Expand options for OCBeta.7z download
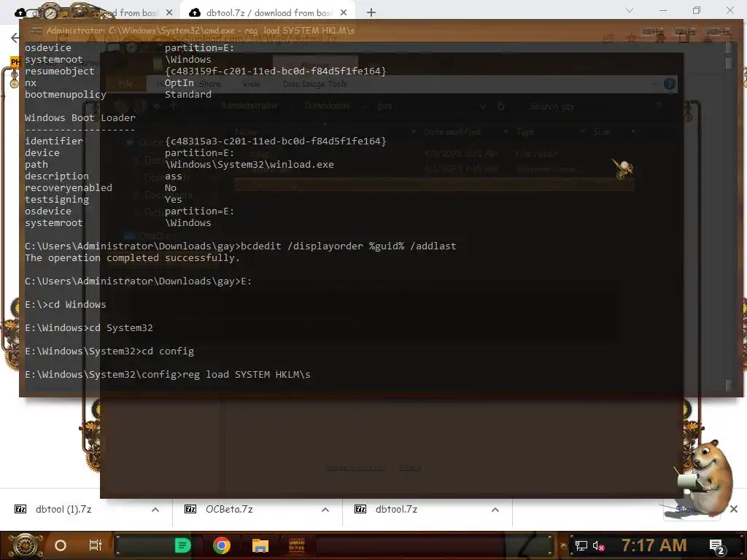747x560 pixels. pyautogui.click(x=325, y=510)
